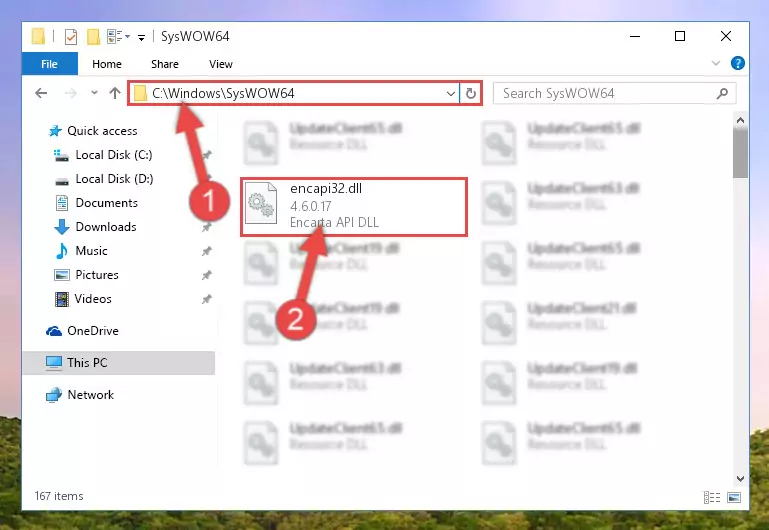
Task: Click the vertical scrollbar thumb
Action: (x=741, y=153)
